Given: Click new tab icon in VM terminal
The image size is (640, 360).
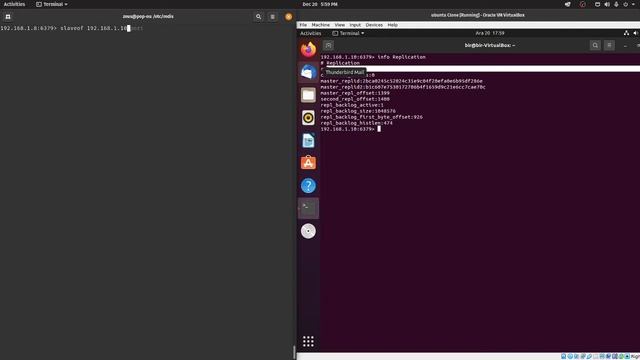Looking at the screenshot, I should (328, 45).
